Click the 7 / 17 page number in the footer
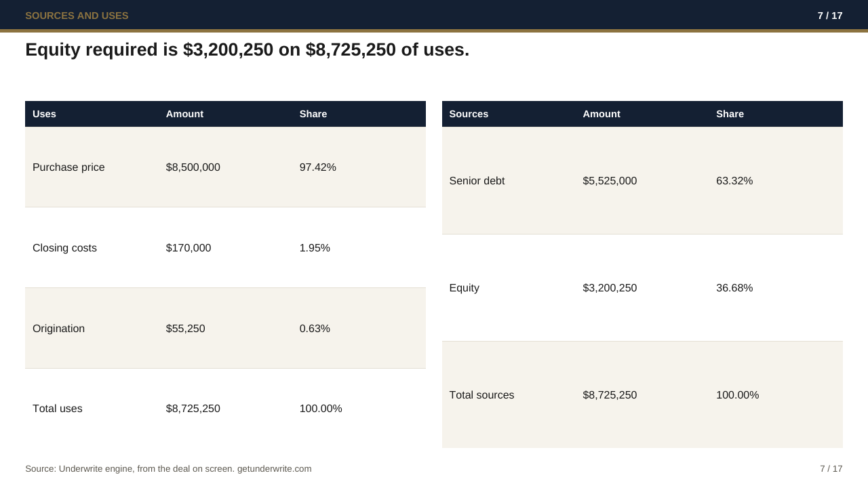This screenshot has width=868, height=488. [x=831, y=468]
